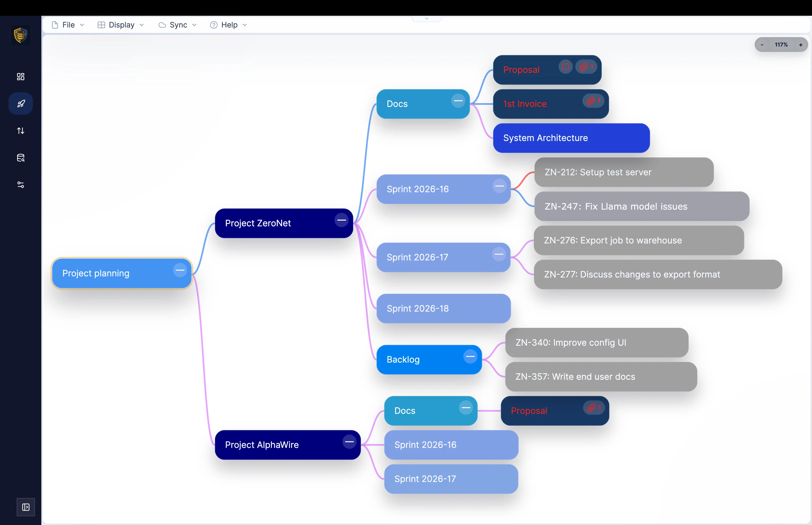Collapse the Project ZeroNet branch
This screenshot has height=525, width=812.
(x=342, y=220)
